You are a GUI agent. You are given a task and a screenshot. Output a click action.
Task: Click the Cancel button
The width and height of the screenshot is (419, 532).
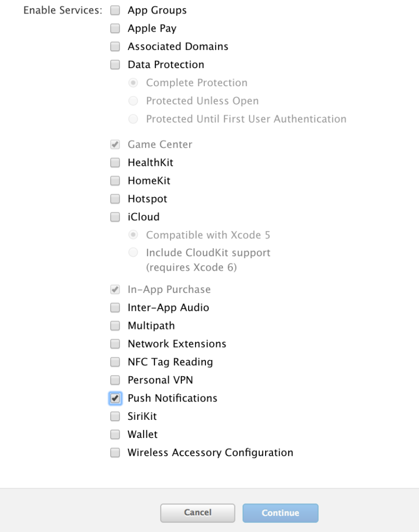pos(198,513)
